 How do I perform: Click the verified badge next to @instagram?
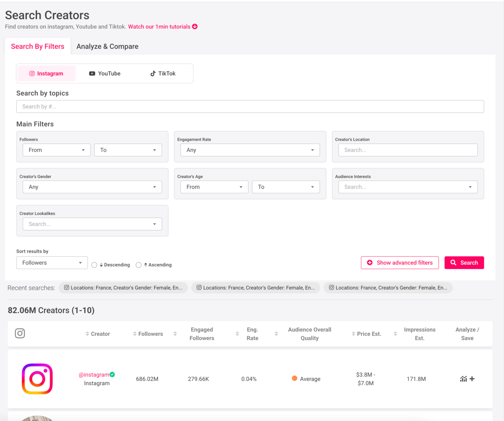coord(112,375)
